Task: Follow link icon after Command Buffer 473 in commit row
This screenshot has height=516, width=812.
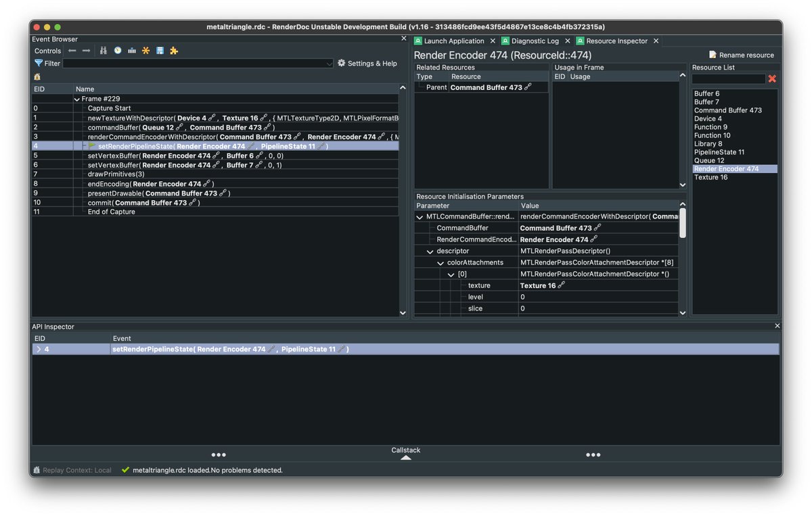Action: click(x=193, y=203)
